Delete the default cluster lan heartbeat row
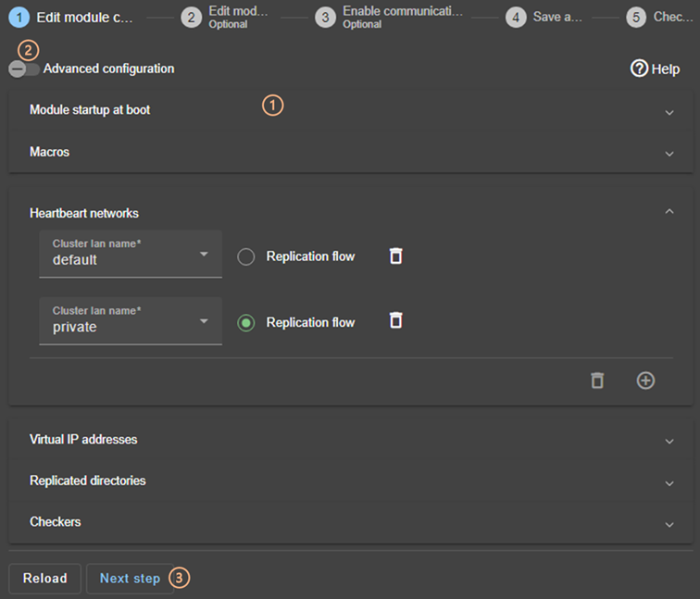700x599 pixels. pyautogui.click(x=395, y=256)
